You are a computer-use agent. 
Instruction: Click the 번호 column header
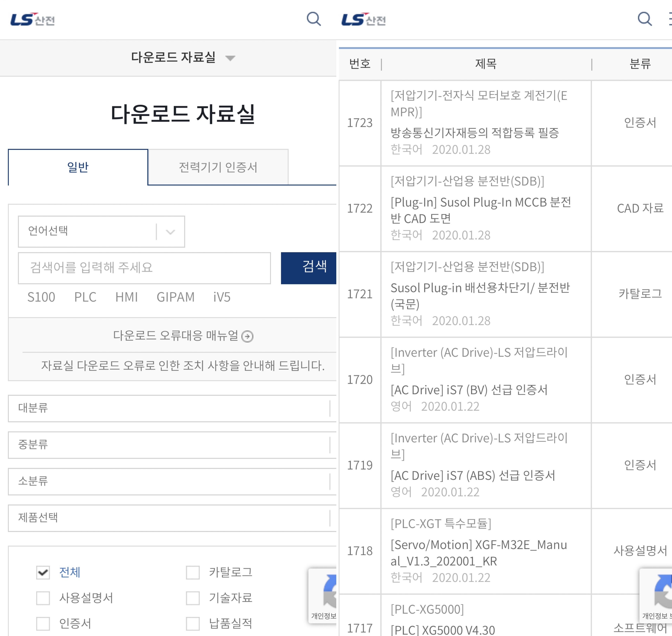tap(360, 64)
